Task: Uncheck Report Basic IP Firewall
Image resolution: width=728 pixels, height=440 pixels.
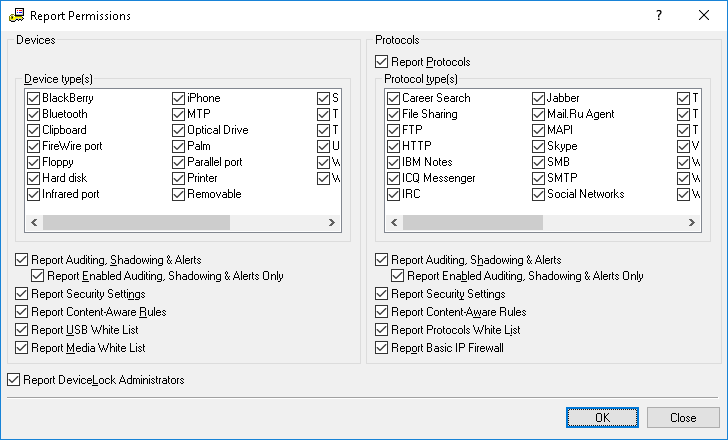Action: pyautogui.click(x=382, y=348)
